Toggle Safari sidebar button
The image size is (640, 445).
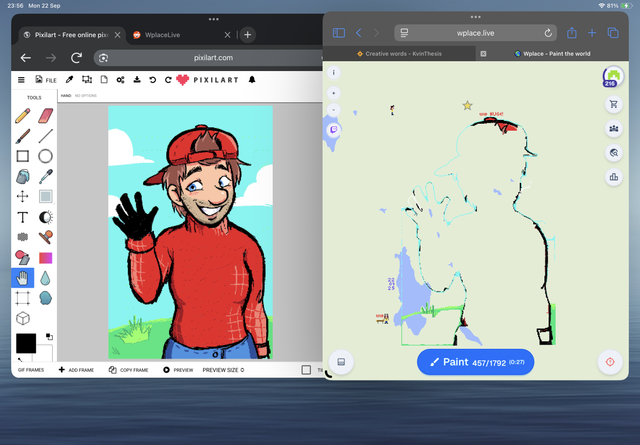pos(339,33)
